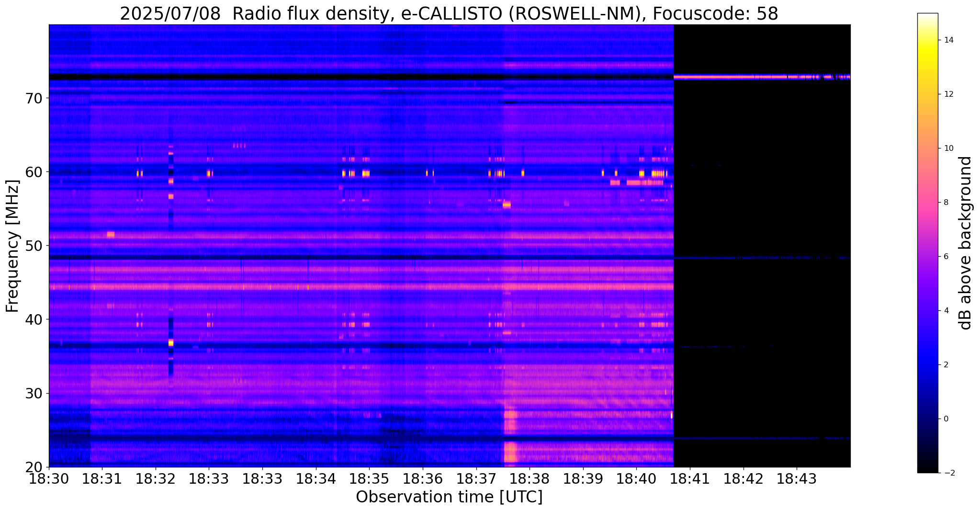Click the colorbar gradient strip
The height and width of the screenshot is (511, 980).
[x=927, y=243]
